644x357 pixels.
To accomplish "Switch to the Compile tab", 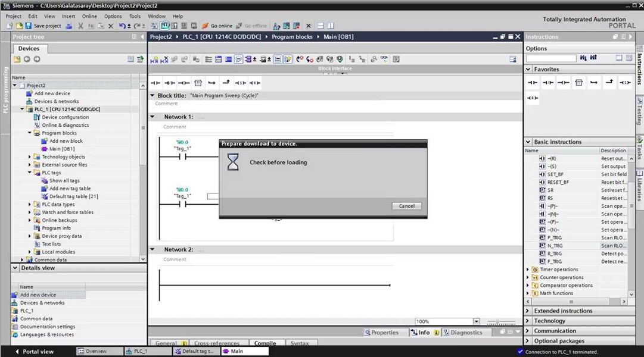I will pos(265,343).
